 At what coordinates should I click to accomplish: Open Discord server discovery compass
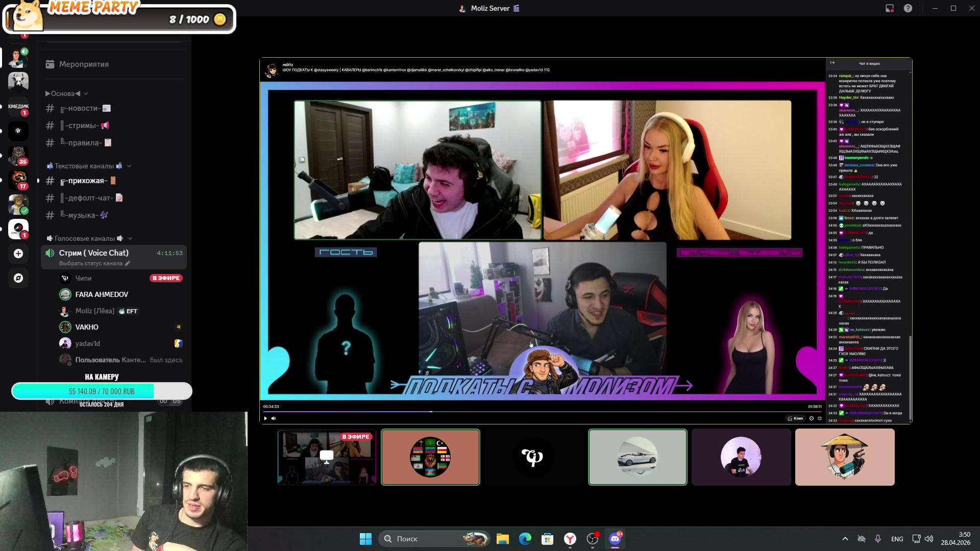18,278
